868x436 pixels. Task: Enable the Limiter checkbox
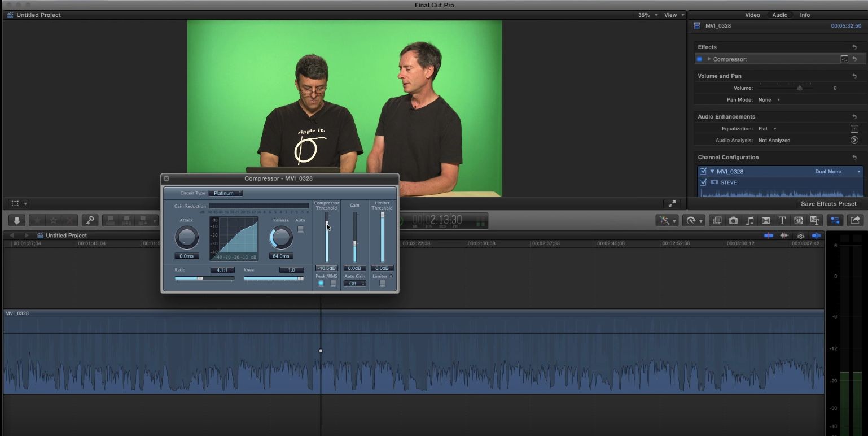tap(382, 283)
